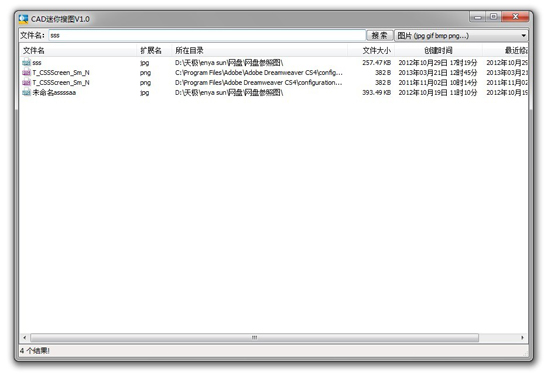Screen dimensions: 551x375
Task: Select the file named sss
Action: (37, 63)
